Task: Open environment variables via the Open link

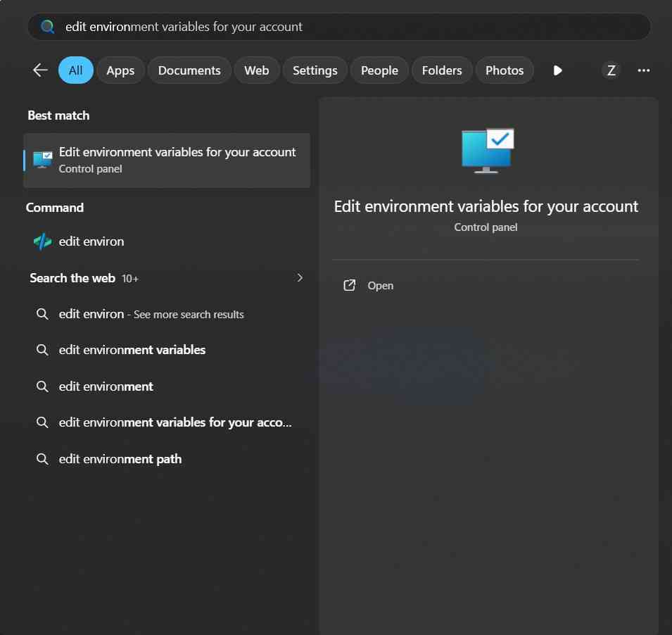Action: [380, 285]
